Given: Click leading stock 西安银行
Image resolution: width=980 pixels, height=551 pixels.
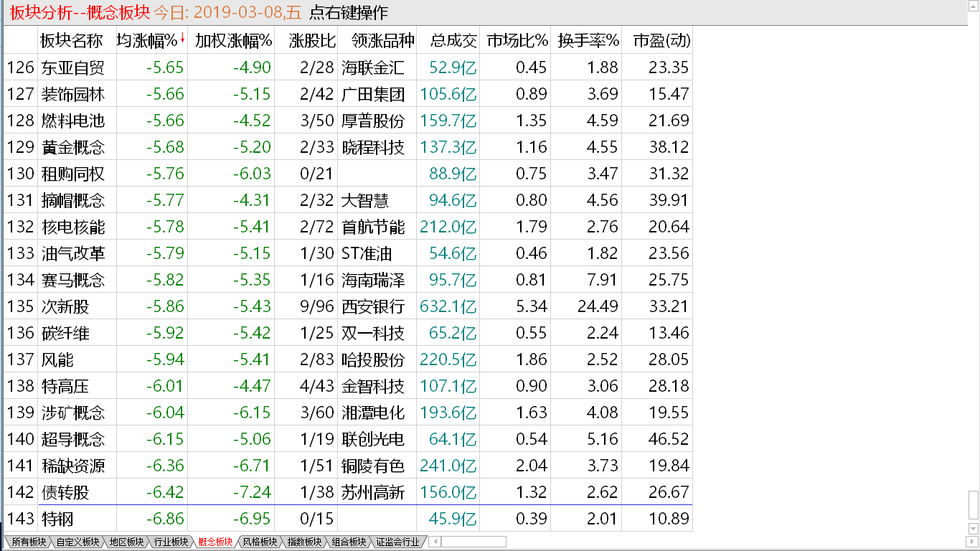Looking at the screenshot, I should coord(373,306).
